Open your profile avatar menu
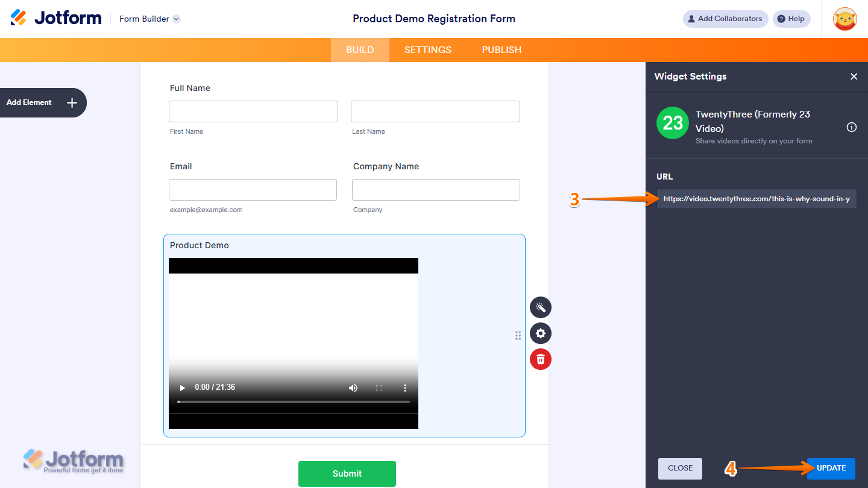 [x=845, y=19]
